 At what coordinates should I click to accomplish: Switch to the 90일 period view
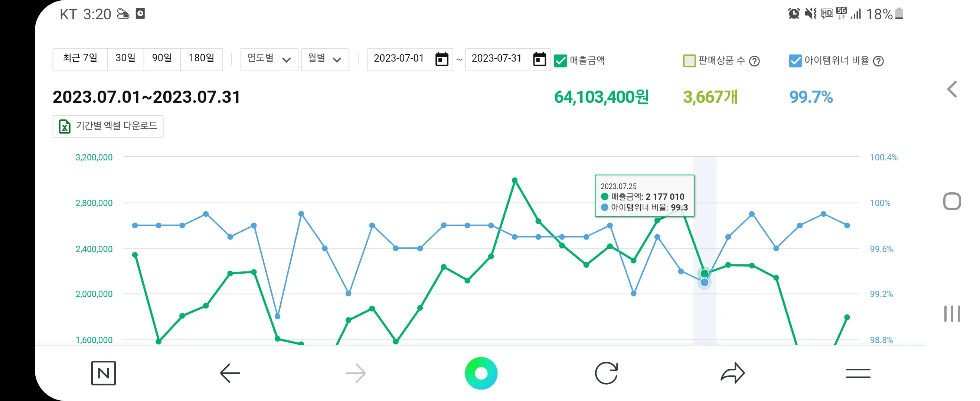point(163,59)
